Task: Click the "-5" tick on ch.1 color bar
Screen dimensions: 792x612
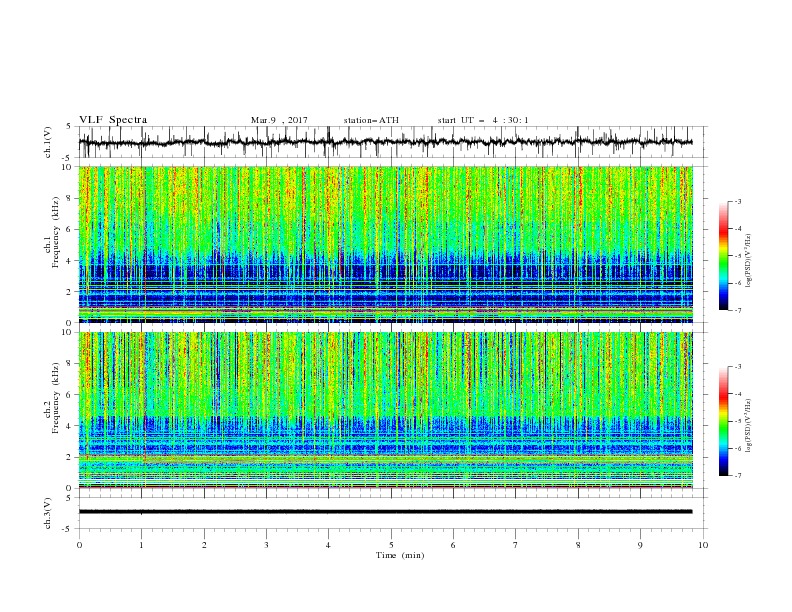Action: coord(738,256)
